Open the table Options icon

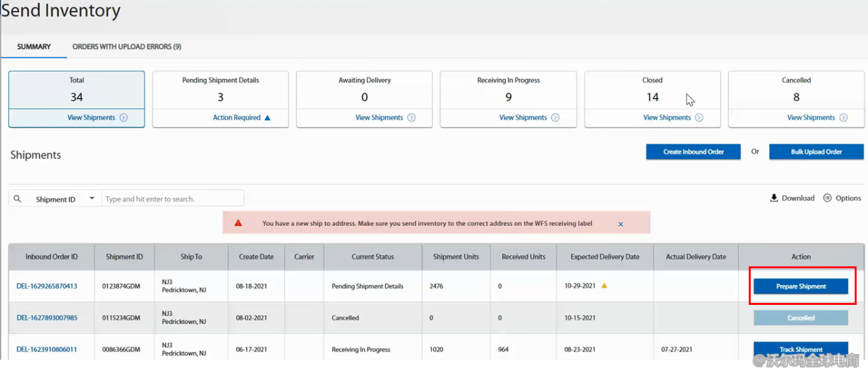click(827, 198)
